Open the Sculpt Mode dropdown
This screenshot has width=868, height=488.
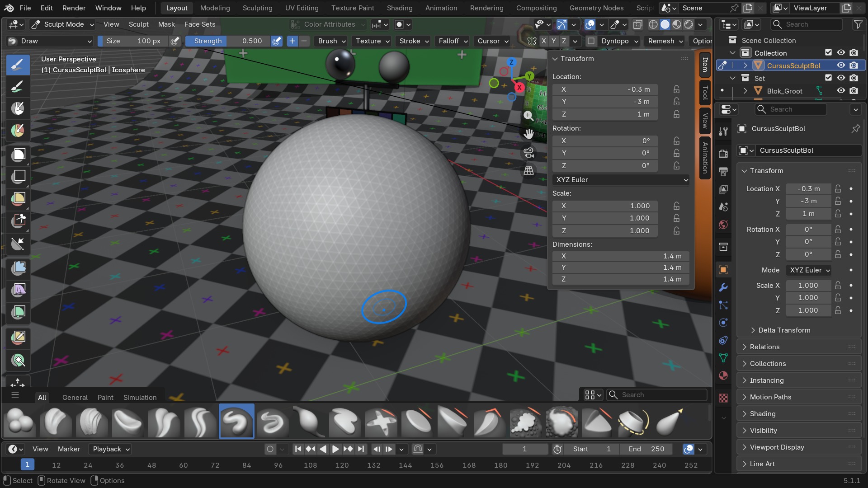click(x=62, y=24)
